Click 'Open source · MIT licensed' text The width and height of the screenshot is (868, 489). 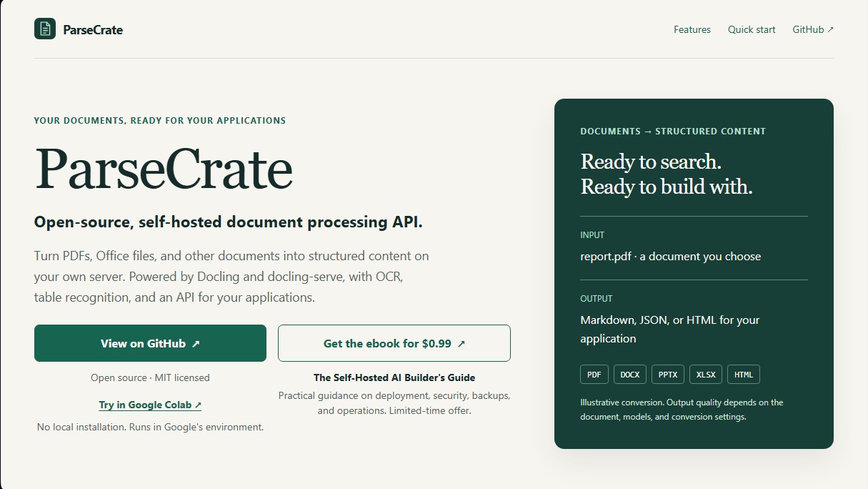tap(150, 377)
